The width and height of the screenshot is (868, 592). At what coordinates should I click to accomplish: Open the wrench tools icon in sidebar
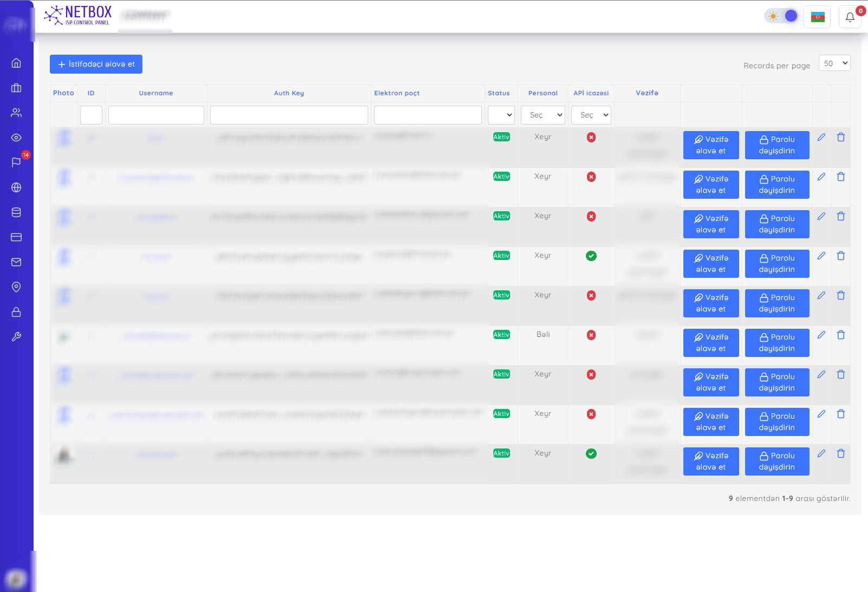pos(16,337)
